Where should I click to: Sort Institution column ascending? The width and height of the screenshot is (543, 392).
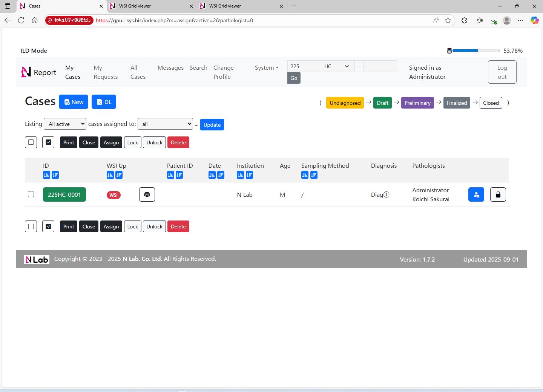tap(240, 175)
